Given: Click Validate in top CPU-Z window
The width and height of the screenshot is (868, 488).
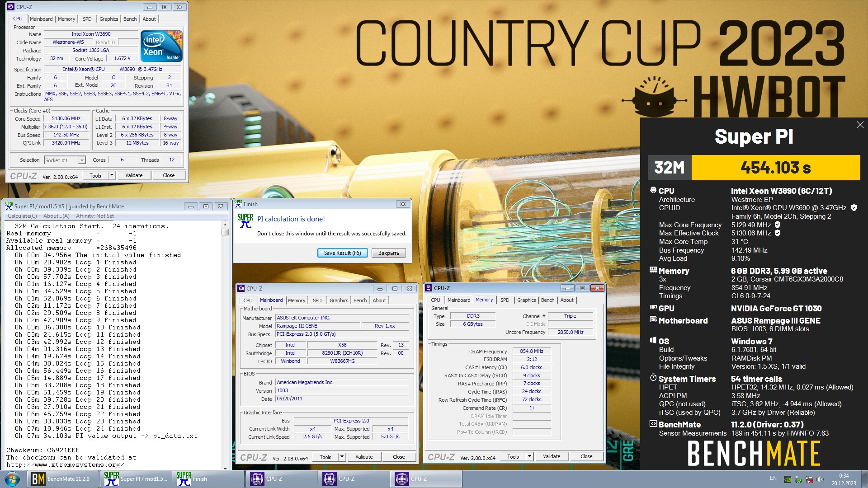Looking at the screenshot, I should coord(134,175).
